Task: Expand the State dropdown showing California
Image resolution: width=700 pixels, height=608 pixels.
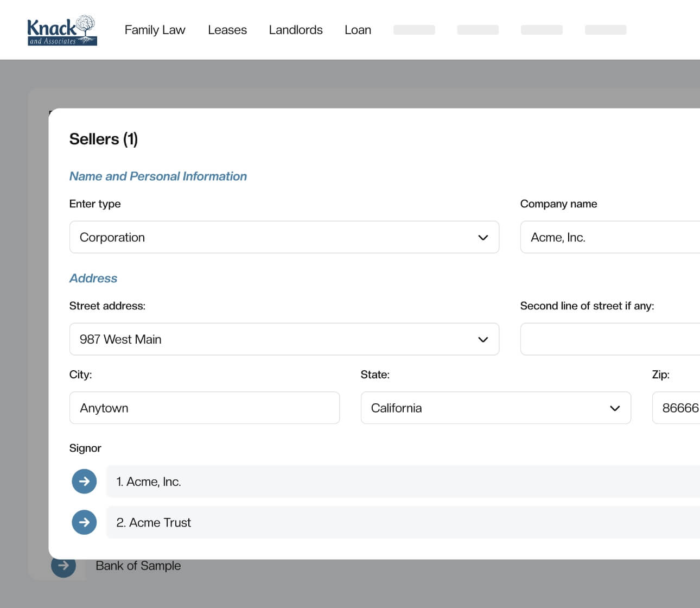Action: tap(495, 408)
